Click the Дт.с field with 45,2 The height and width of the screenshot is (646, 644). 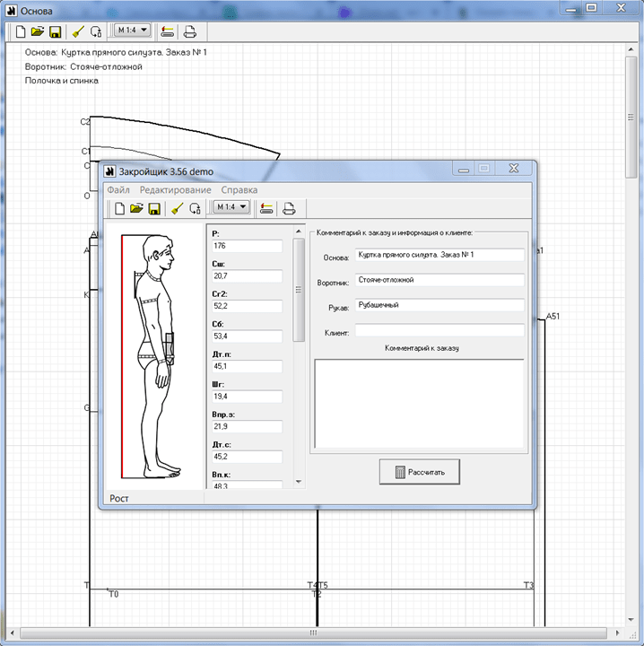click(x=247, y=457)
